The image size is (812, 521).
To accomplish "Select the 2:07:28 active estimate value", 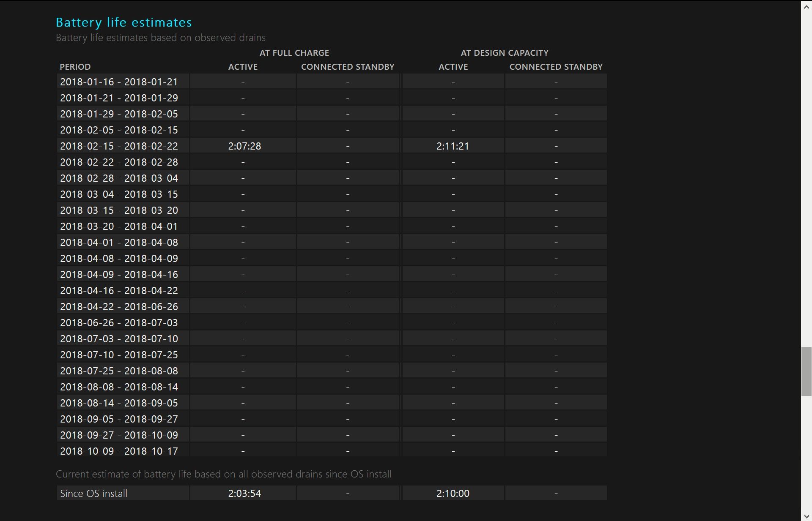I will coord(244,146).
